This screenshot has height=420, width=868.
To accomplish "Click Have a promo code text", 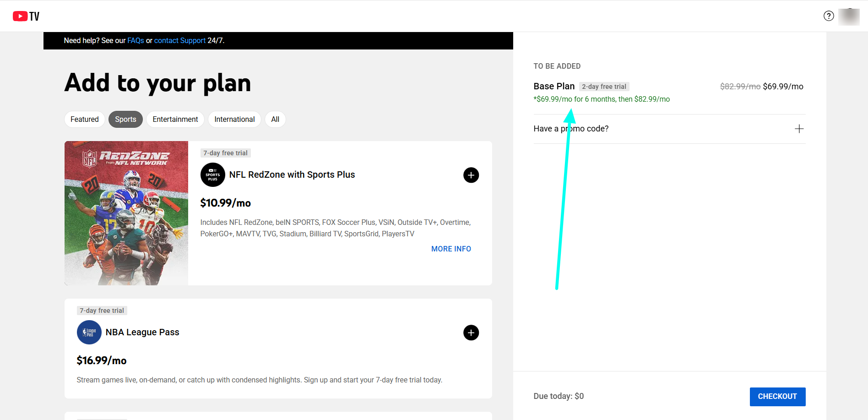I will (571, 129).
